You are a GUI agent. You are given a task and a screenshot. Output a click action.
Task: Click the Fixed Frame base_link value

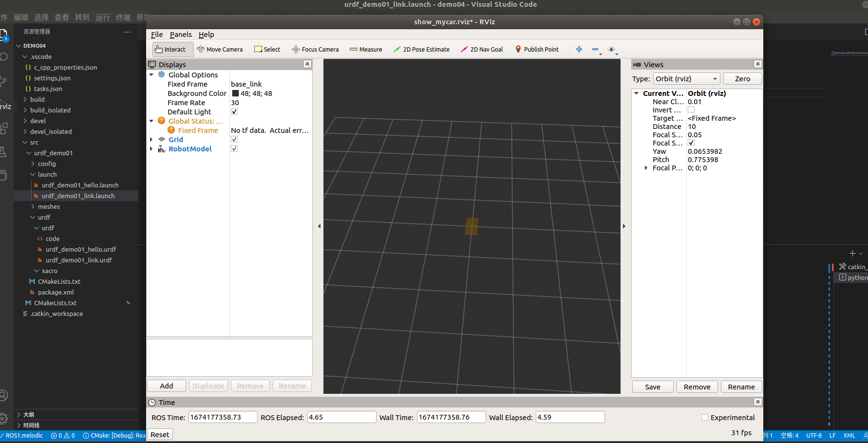pyautogui.click(x=246, y=84)
